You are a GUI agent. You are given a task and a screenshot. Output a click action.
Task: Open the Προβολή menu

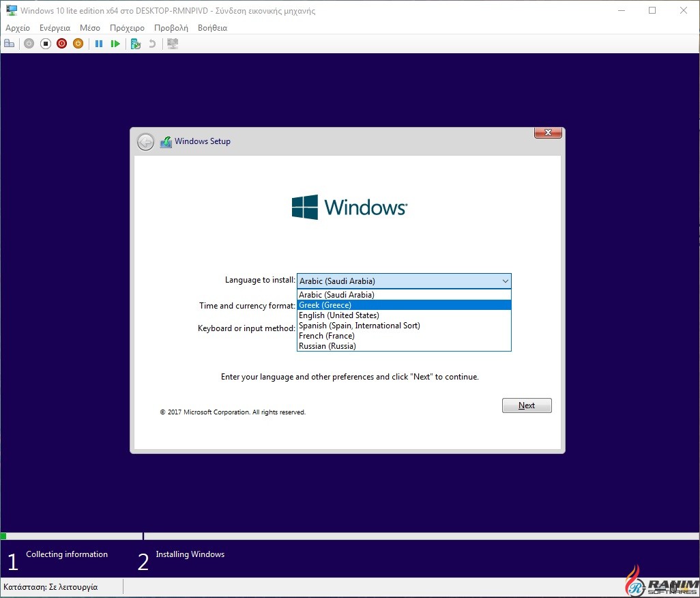171,28
